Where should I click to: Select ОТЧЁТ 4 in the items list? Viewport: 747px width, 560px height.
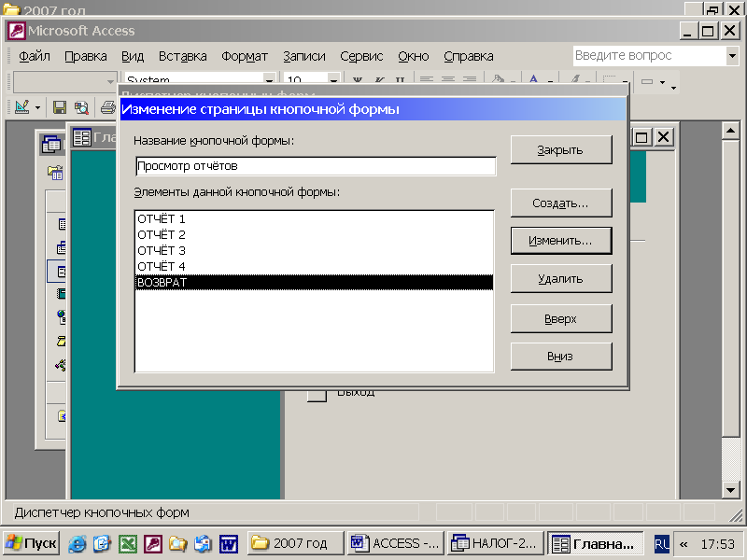coord(315,266)
